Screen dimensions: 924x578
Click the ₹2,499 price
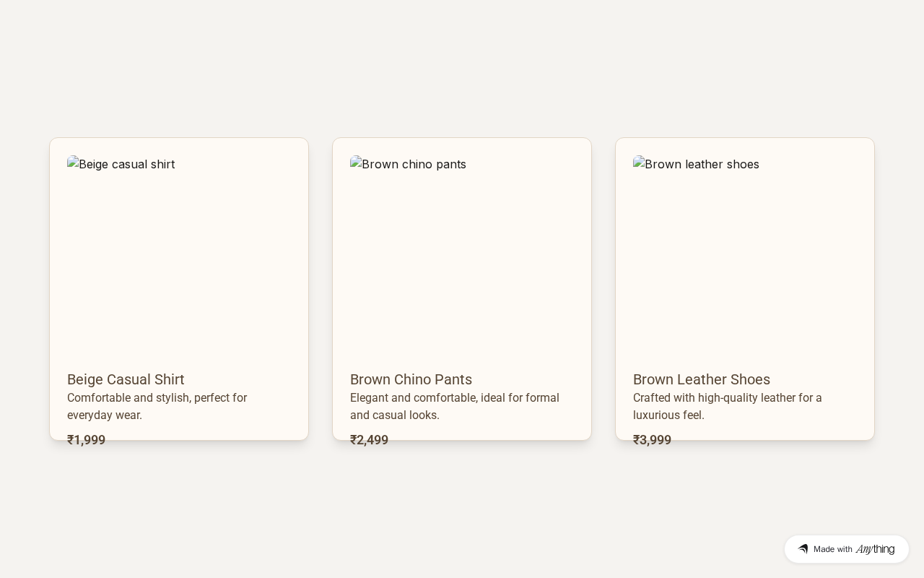pos(369,440)
